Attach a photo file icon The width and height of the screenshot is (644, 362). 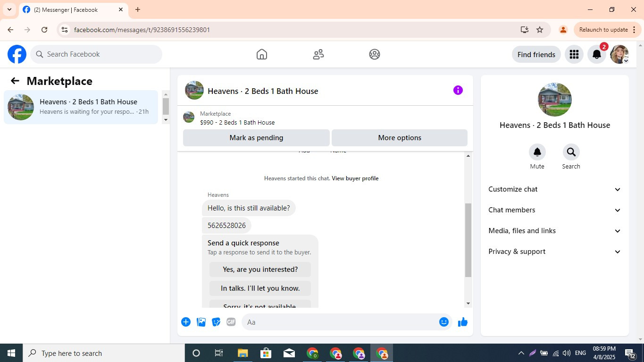[x=201, y=322]
